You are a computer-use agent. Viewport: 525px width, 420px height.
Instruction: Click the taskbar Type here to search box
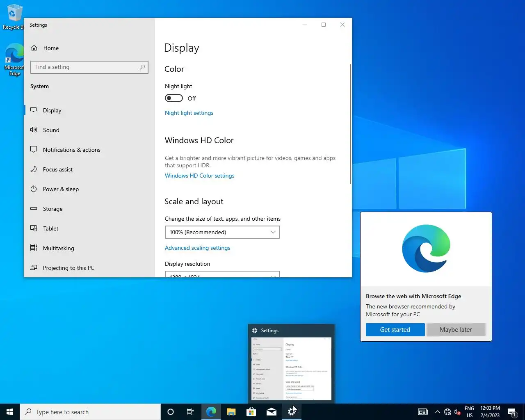(90, 412)
